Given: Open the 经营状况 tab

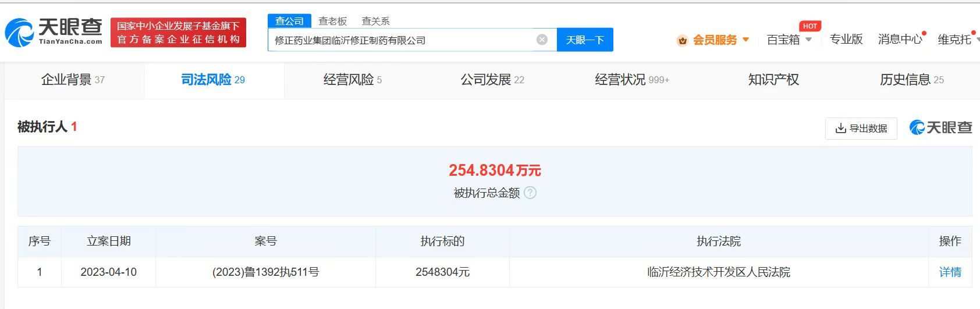Looking at the screenshot, I should (x=632, y=80).
